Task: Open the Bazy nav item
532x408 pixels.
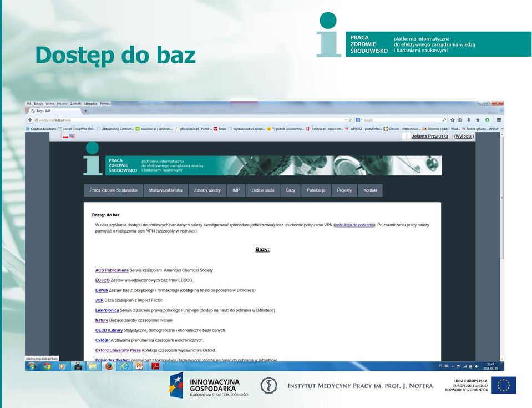Action: [291, 190]
